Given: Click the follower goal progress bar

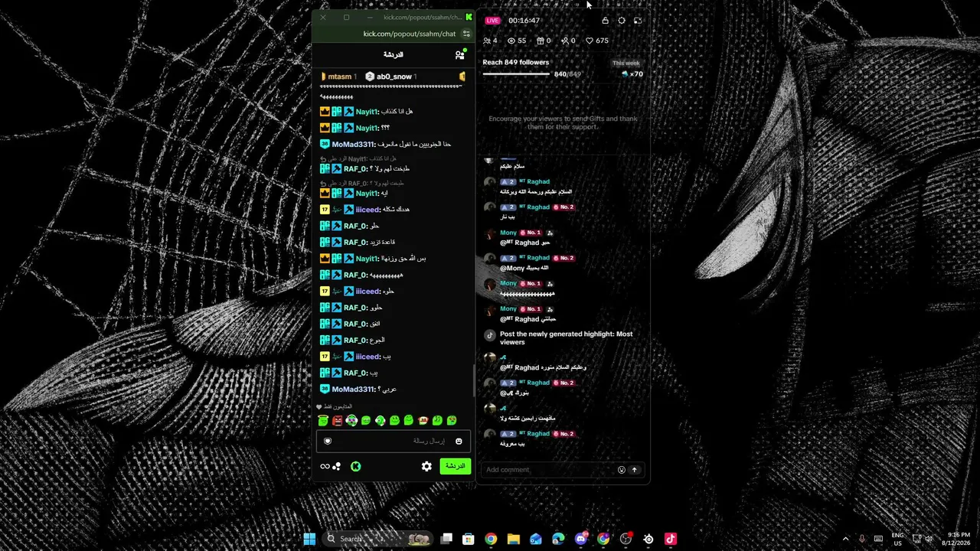Looking at the screenshot, I should pyautogui.click(x=516, y=74).
